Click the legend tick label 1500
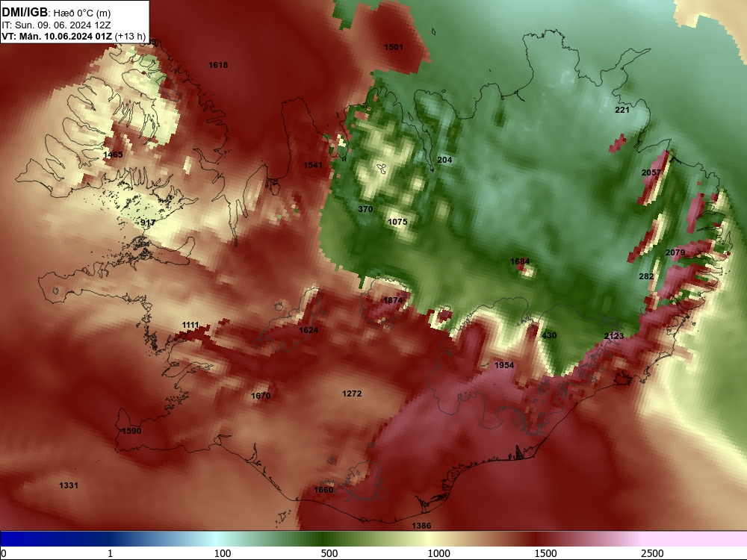Viewport: 747px width, 560px height. pos(545,553)
